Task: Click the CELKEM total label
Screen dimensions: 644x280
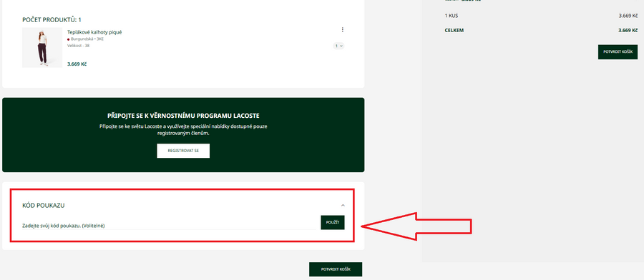Action: tap(454, 30)
